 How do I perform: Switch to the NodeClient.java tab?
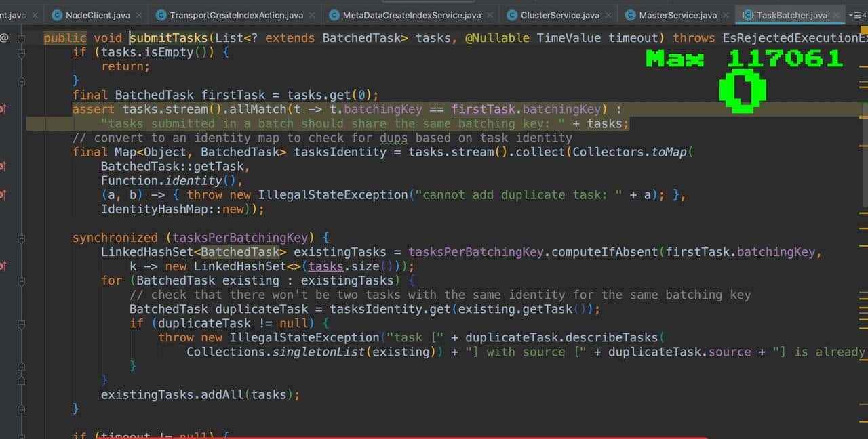tap(97, 15)
